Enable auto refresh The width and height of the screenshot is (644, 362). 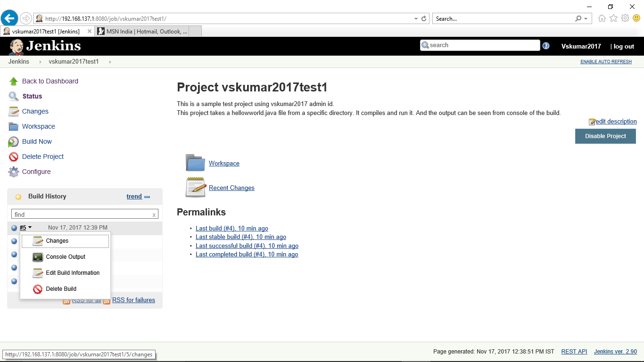pyautogui.click(x=606, y=61)
